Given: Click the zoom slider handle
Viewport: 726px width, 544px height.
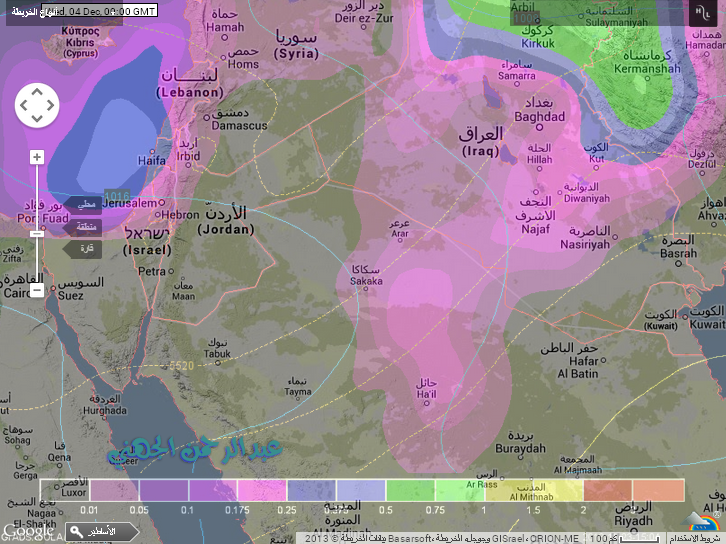Looking at the screenshot, I should click(37, 234).
